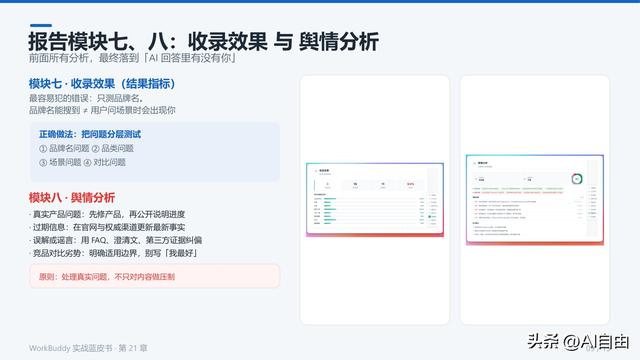This screenshot has width=640, height=360.
Task: Click the item ② 品类问题
Action: point(112,148)
